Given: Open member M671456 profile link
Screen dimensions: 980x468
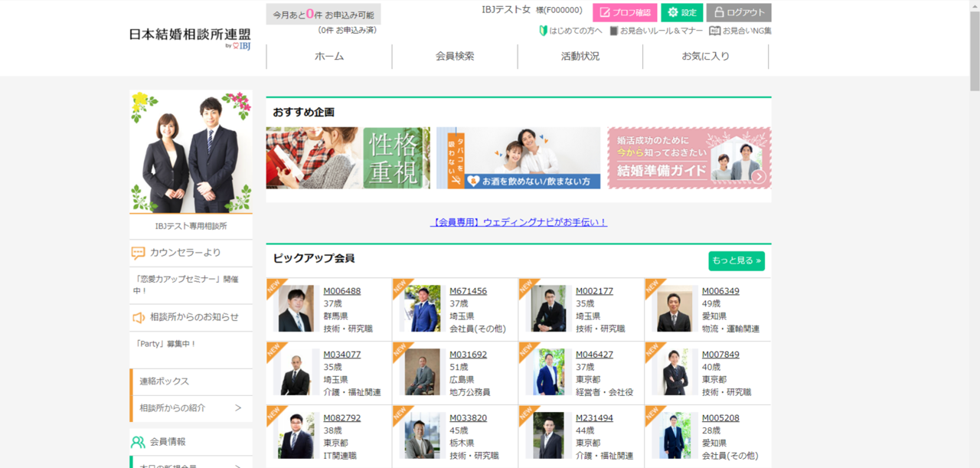Looking at the screenshot, I should pos(468,291).
